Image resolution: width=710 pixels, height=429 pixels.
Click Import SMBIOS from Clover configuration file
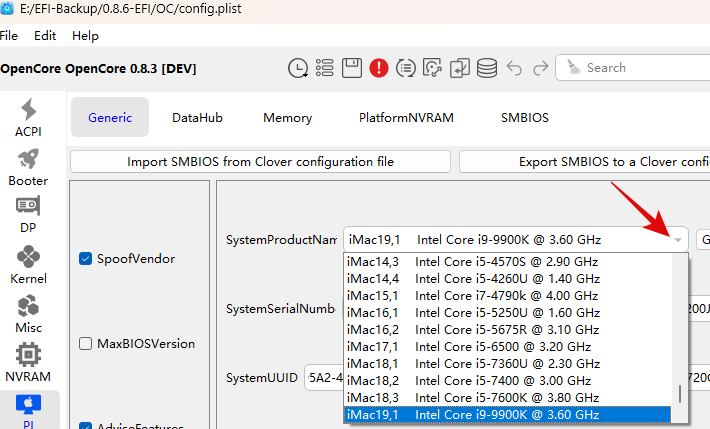click(260, 162)
